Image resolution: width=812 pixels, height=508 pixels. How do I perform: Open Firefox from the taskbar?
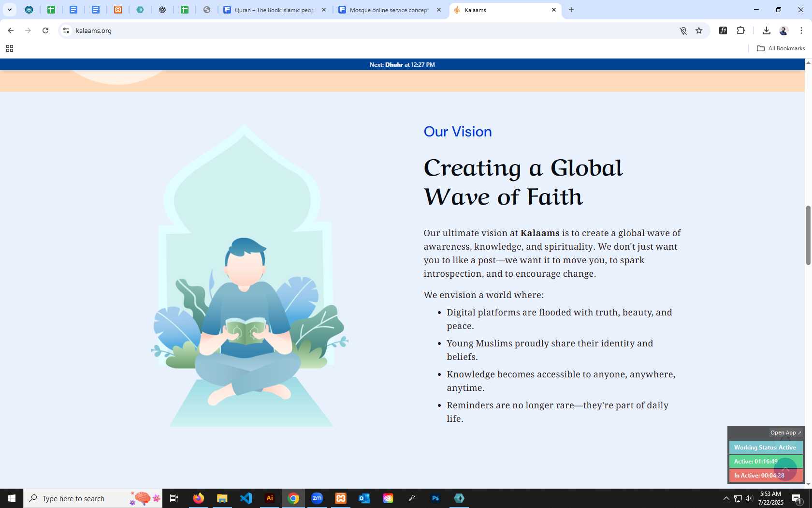click(199, 498)
